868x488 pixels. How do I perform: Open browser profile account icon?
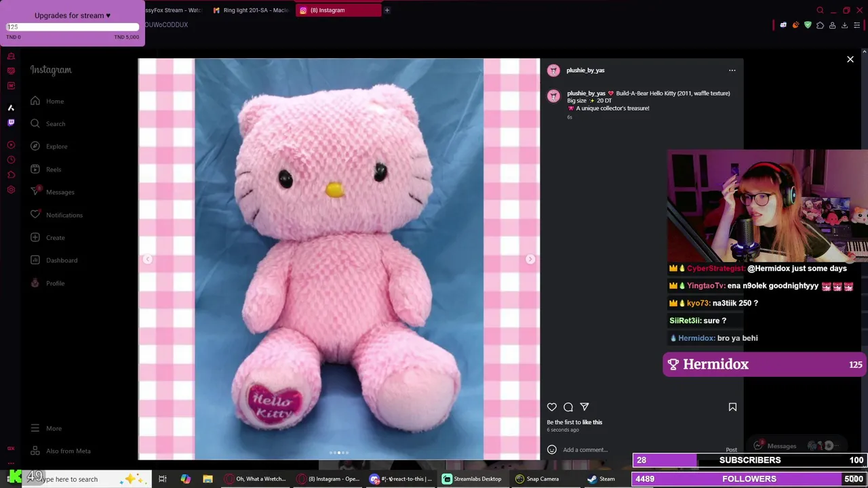[832, 25]
